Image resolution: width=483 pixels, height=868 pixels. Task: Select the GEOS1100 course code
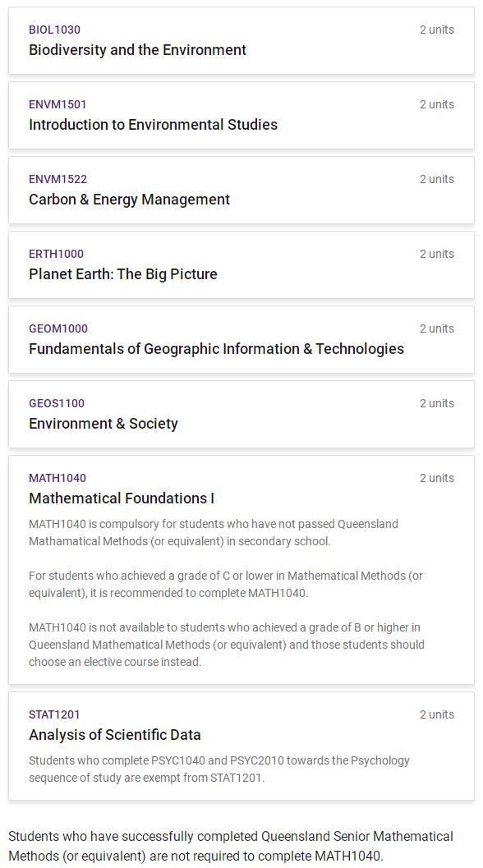coord(57,403)
